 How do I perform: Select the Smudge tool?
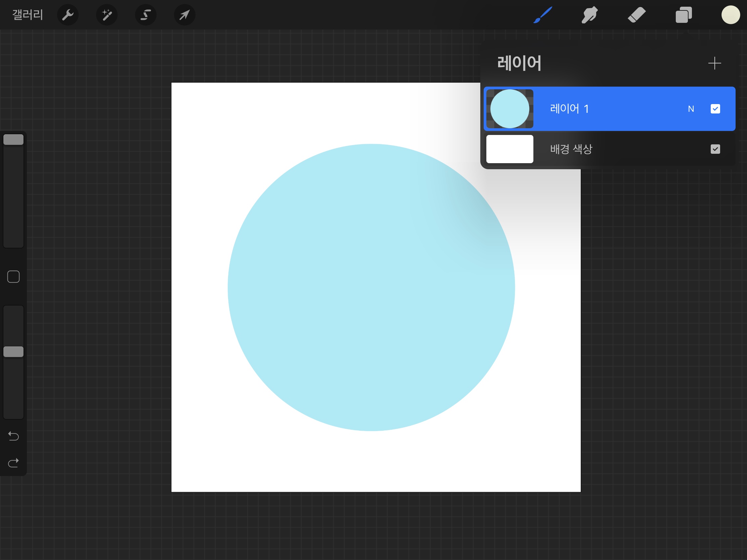589,15
